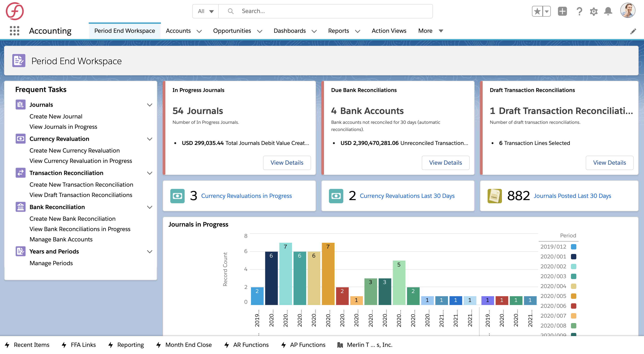
Task: Click the FinancialForce logo
Action: tap(15, 11)
